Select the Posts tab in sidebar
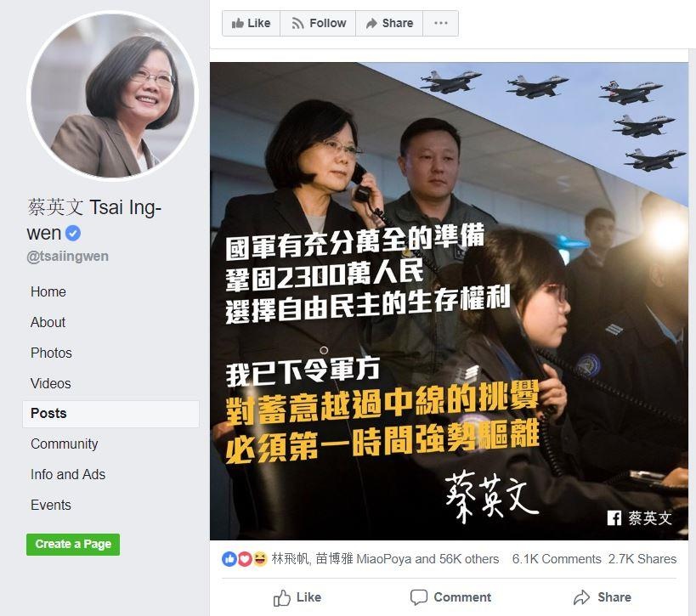 coord(111,414)
